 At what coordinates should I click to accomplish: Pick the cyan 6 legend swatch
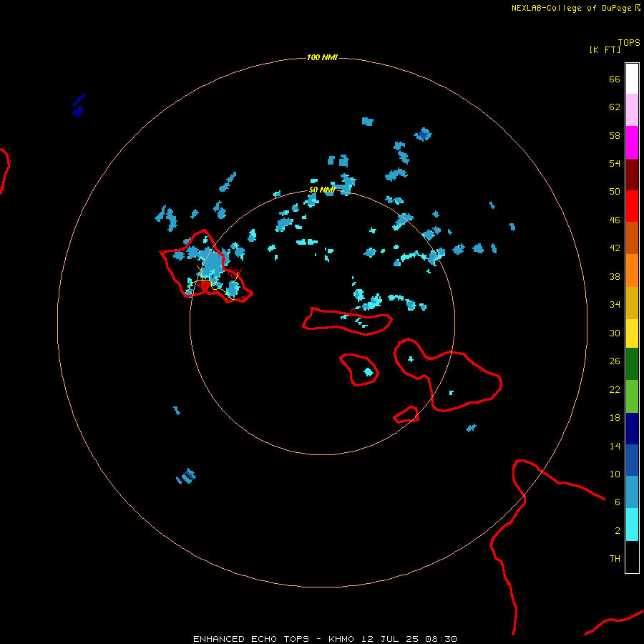coord(632,525)
